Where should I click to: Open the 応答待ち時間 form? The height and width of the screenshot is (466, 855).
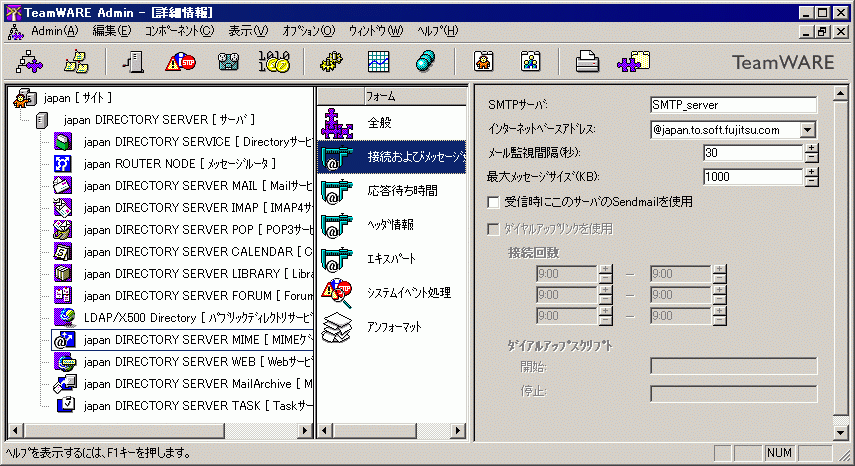click(391, 191)
